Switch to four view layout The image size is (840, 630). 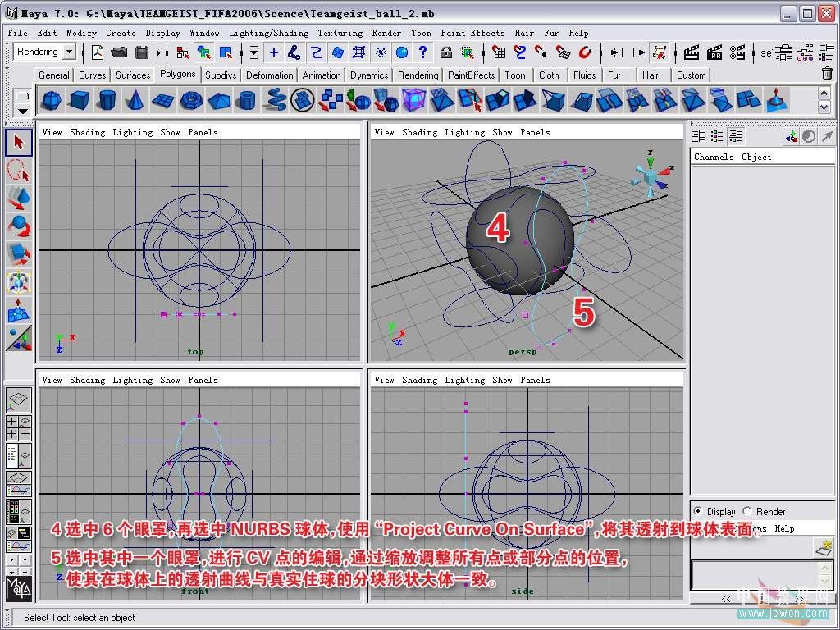[19, 428]
